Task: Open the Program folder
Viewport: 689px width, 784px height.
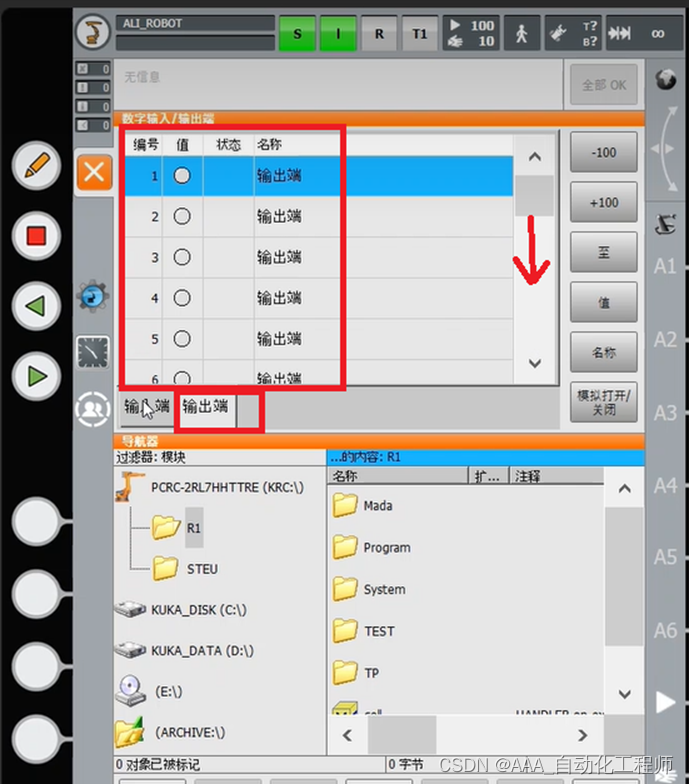Action: (387, 548)
